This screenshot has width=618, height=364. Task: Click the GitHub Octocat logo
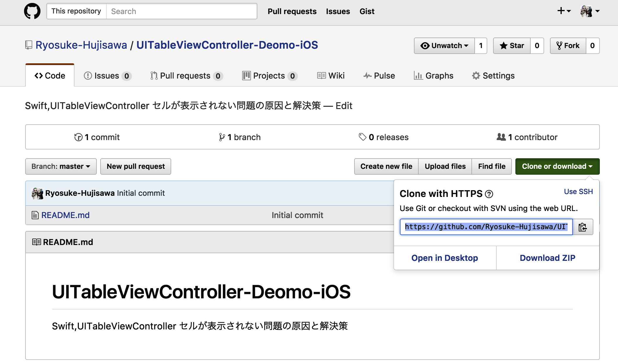[x=32, y=11]
